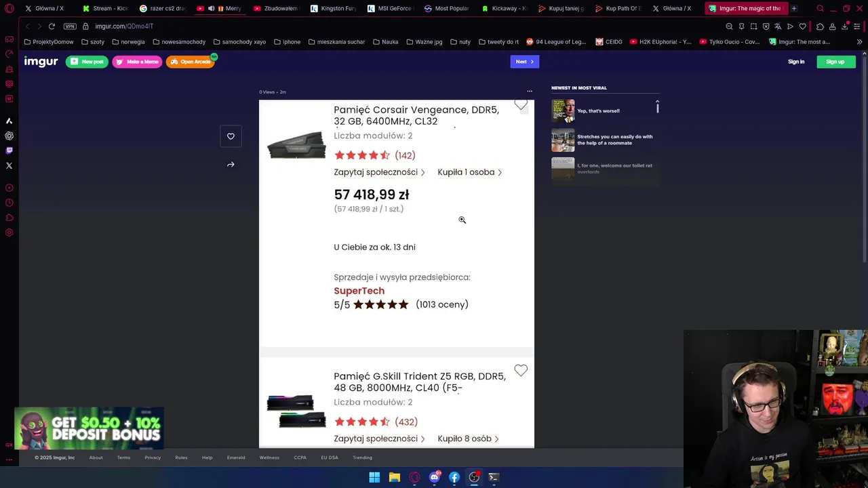
Task: Add page to bookmarks heart icon
Action: [x=802, y=26]
